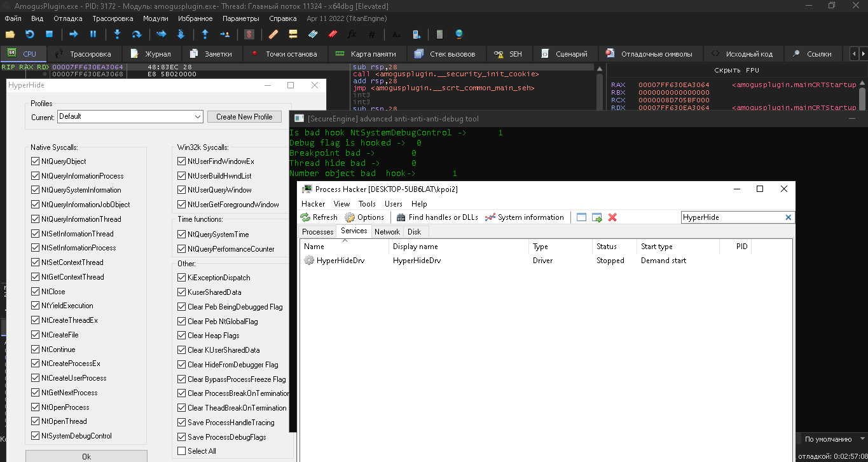
Task: Click the Run to user code icon
Action: coord(224,34)
